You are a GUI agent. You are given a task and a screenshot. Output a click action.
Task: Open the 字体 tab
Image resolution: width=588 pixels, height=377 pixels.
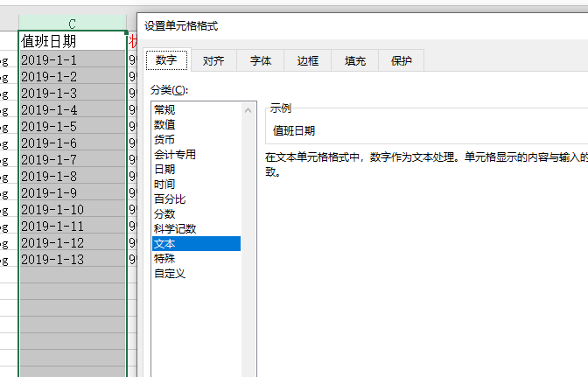coord(261,60)
